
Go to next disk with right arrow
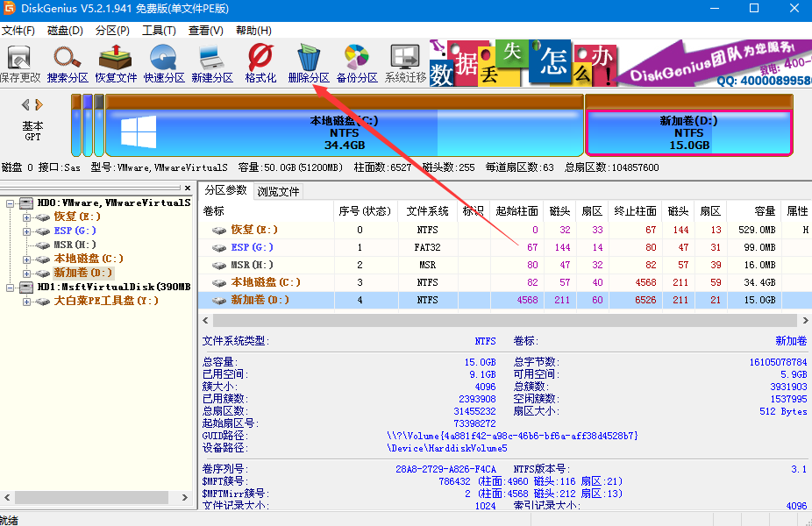click(39, 105)
